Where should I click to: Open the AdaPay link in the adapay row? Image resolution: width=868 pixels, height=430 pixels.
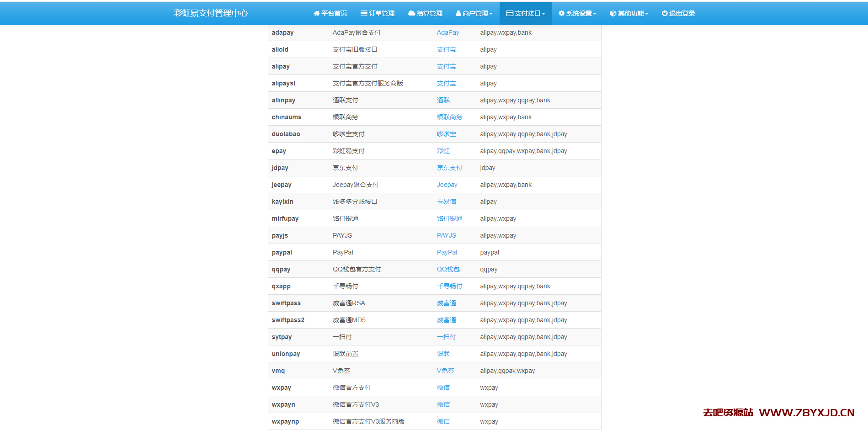pos(448,32)
